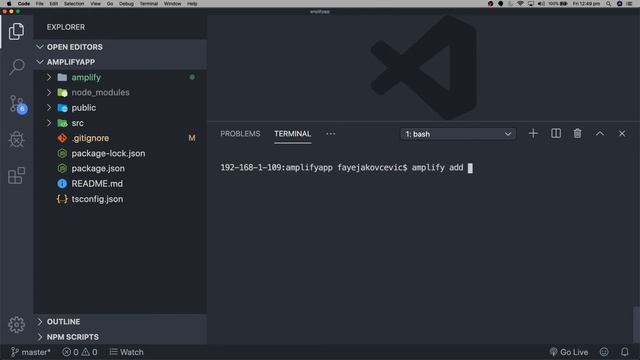Switch to the TERMINAL tab

click(x=293, y=133)
